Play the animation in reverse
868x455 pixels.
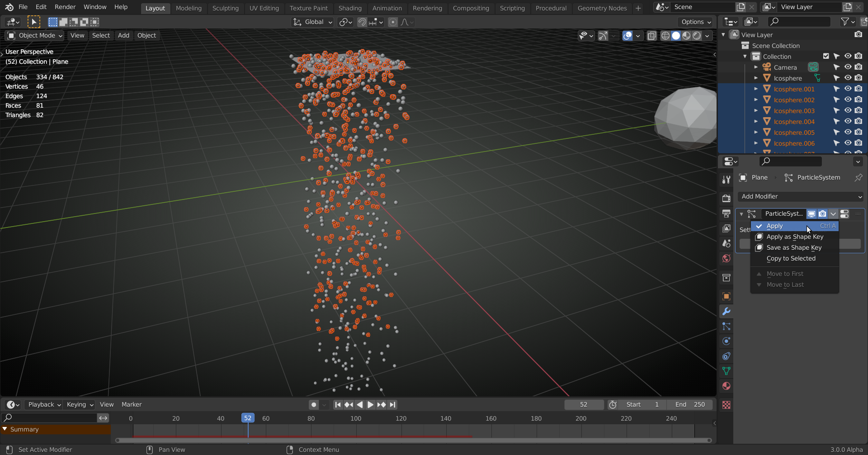point(359,405)
